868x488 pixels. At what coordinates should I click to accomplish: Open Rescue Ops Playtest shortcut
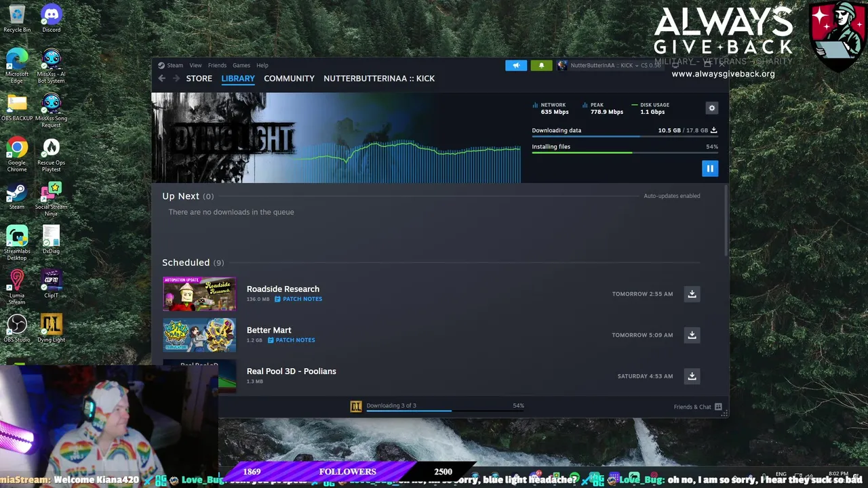tap(51, 155)
